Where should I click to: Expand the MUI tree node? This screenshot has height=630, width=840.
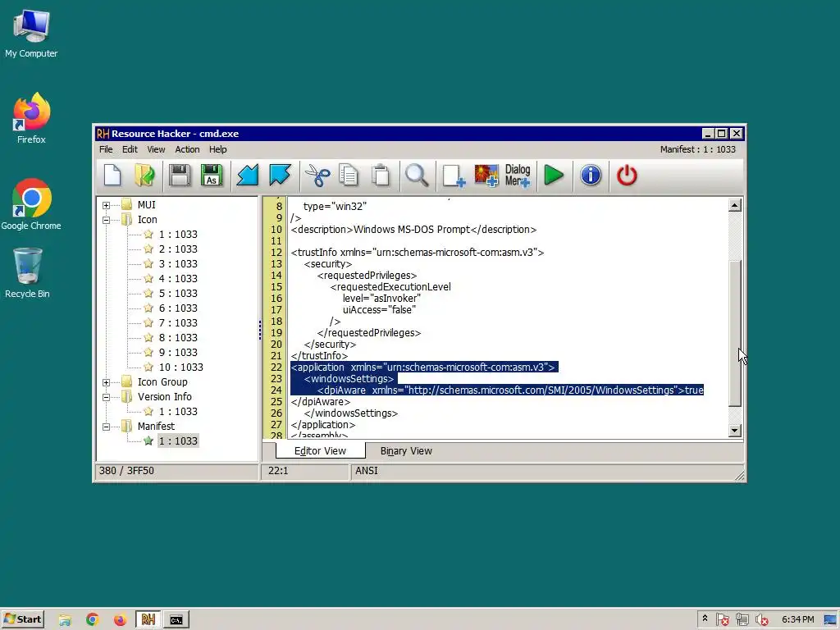pyautogui.click(x=106, y=205)
